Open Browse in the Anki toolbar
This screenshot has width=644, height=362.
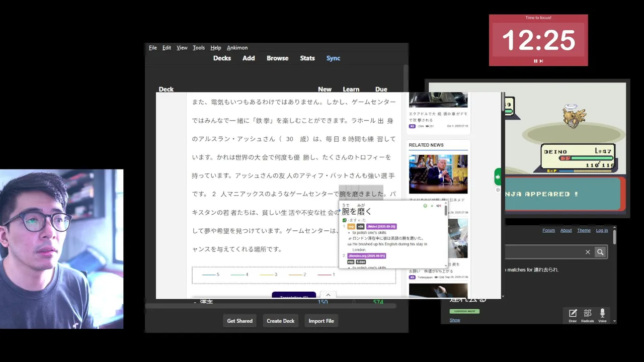tap(277, 58)
